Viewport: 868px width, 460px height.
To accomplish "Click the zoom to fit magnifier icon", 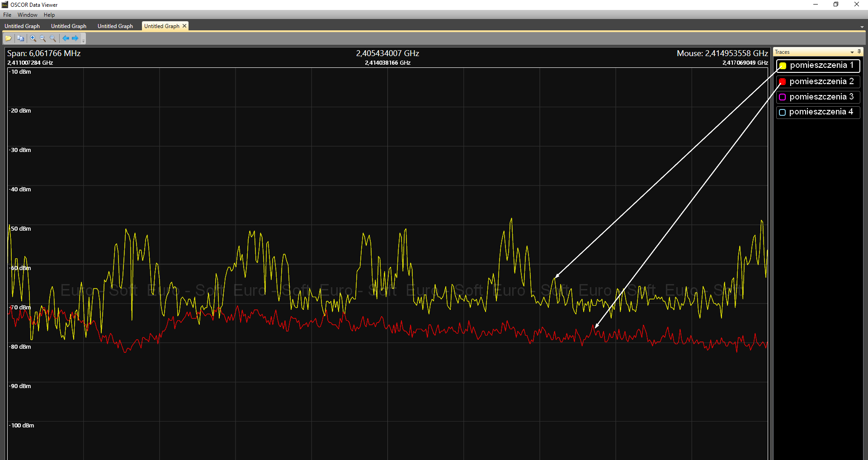I will point(53,38).
